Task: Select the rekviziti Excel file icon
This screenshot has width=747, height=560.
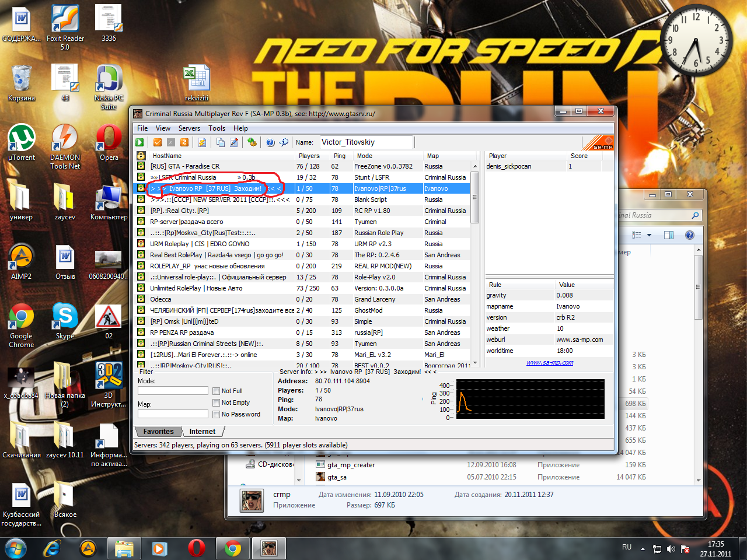Action: [x=197, y=83]
